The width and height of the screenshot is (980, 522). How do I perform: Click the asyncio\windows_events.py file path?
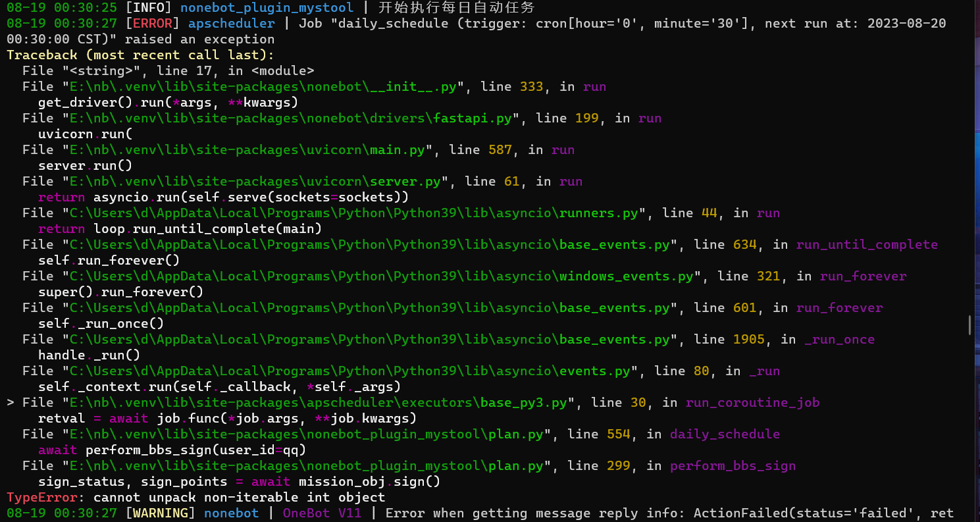pyautogui.click(x=382, y=276)
